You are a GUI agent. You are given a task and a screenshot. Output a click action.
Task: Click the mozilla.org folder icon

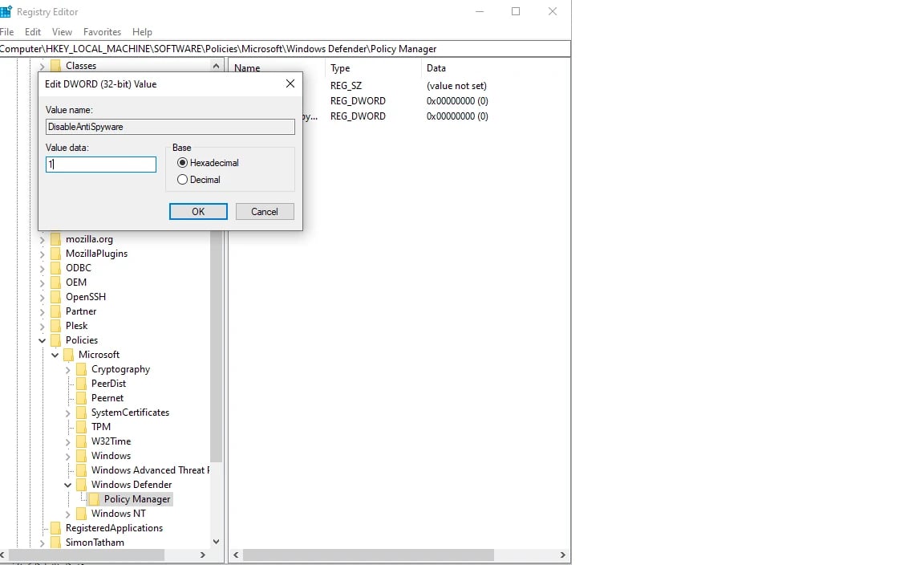[55, 239]
